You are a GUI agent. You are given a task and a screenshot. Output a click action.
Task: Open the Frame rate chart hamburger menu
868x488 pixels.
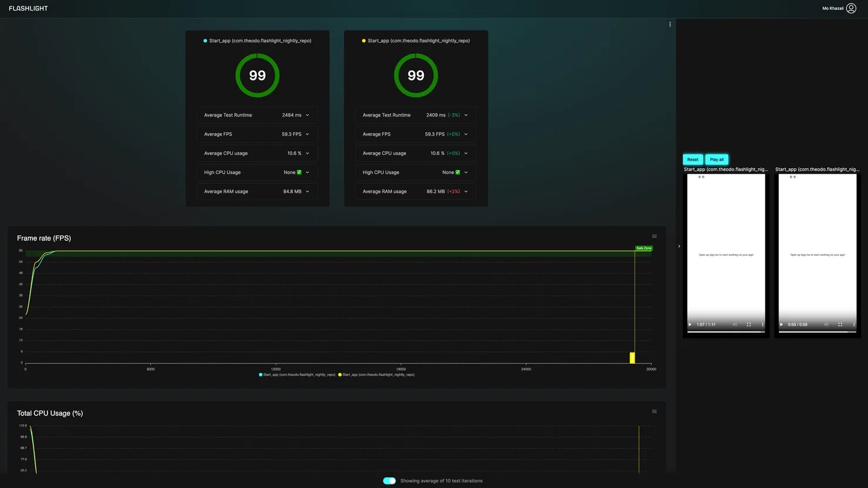(x=655, y=236)
